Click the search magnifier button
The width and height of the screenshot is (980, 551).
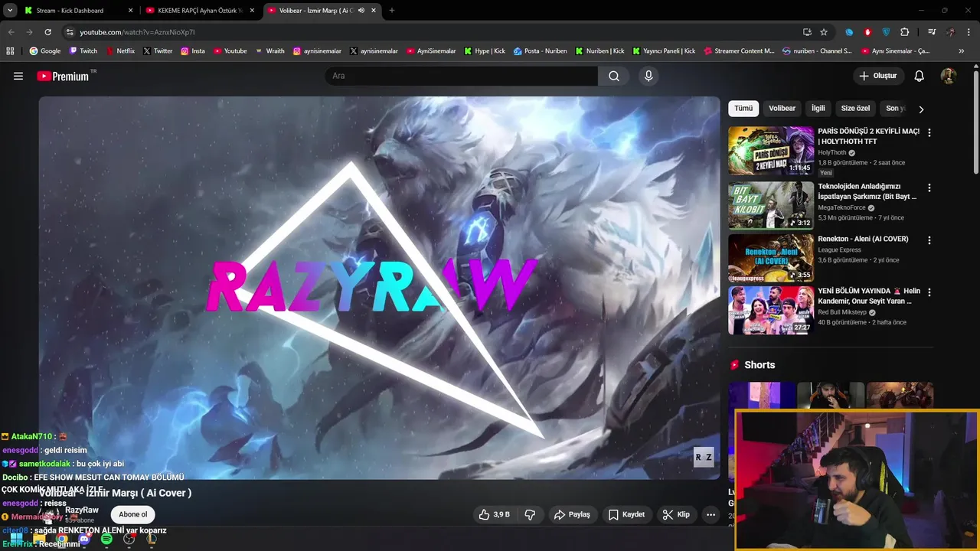click(x=614, y=76)
